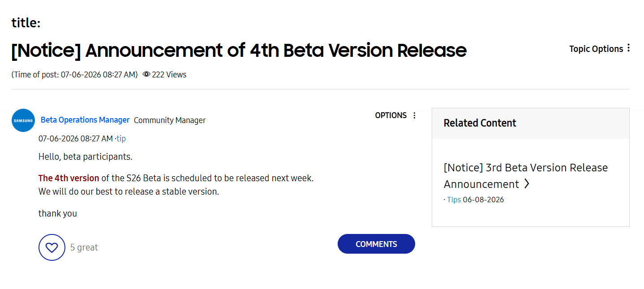Click the highlighted 'The 4th version' text

tap(69, 178)
